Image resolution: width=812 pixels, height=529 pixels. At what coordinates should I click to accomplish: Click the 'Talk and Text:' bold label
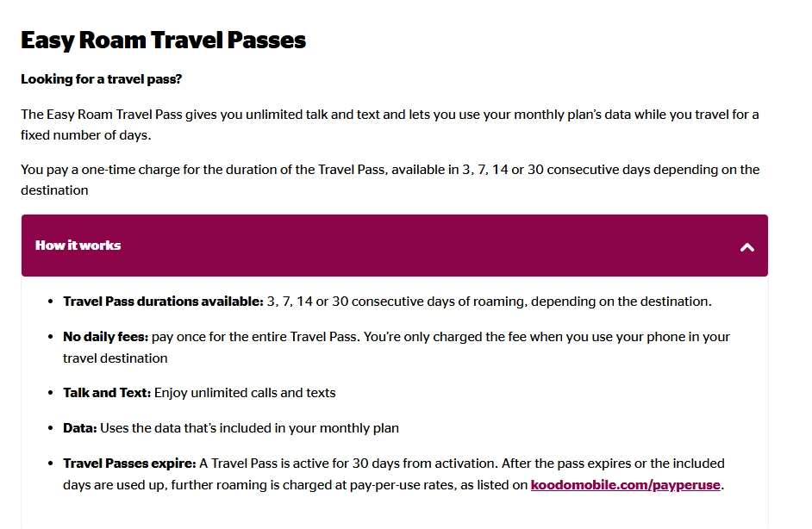107,393
